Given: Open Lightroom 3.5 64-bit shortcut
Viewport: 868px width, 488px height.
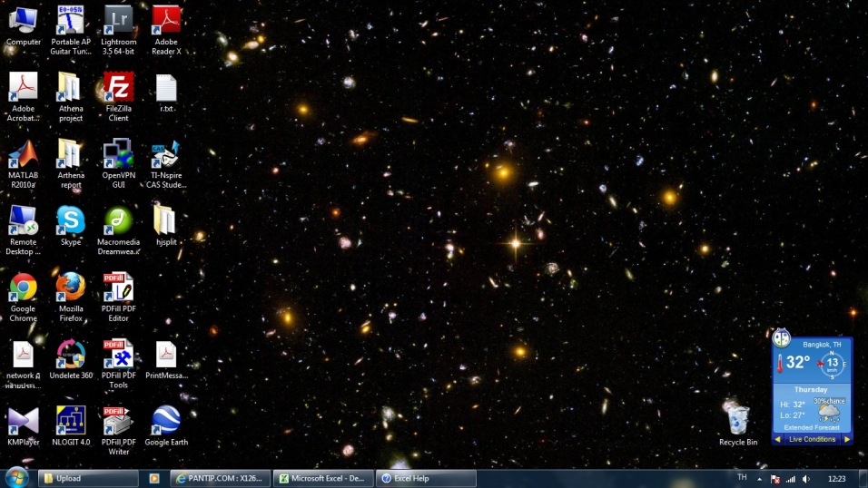Looking at the screenshot, I should click(x=118, y=31).
